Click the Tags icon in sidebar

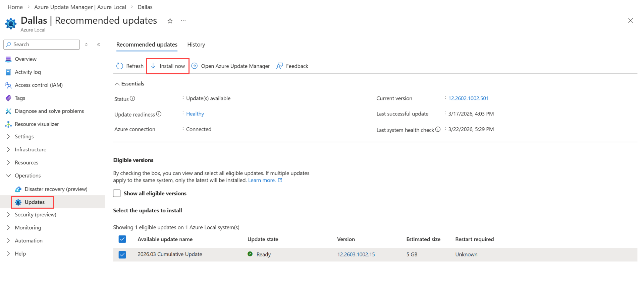tap(8, 98)
